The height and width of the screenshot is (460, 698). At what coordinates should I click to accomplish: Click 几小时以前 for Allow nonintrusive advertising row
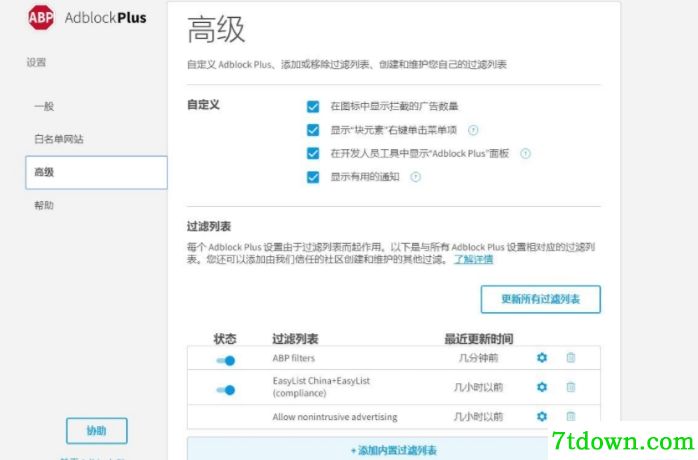479,417
